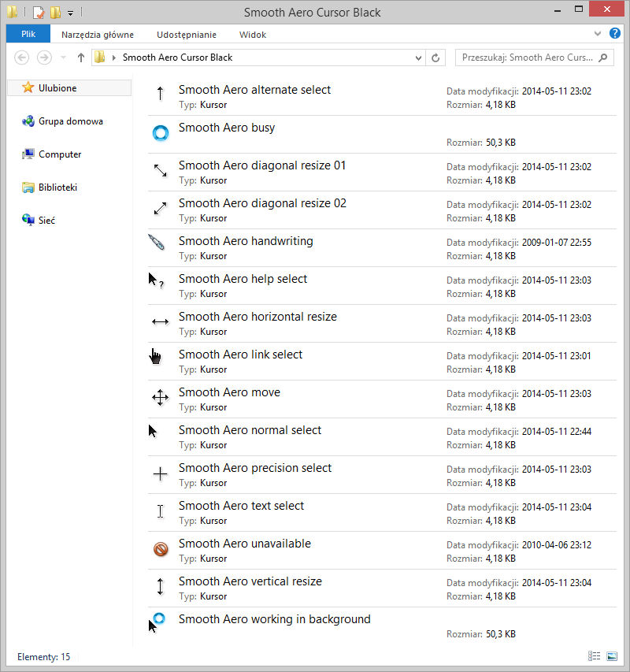
Task: Switch to large icons view in status bar
Action: click(x=612, y=656)
